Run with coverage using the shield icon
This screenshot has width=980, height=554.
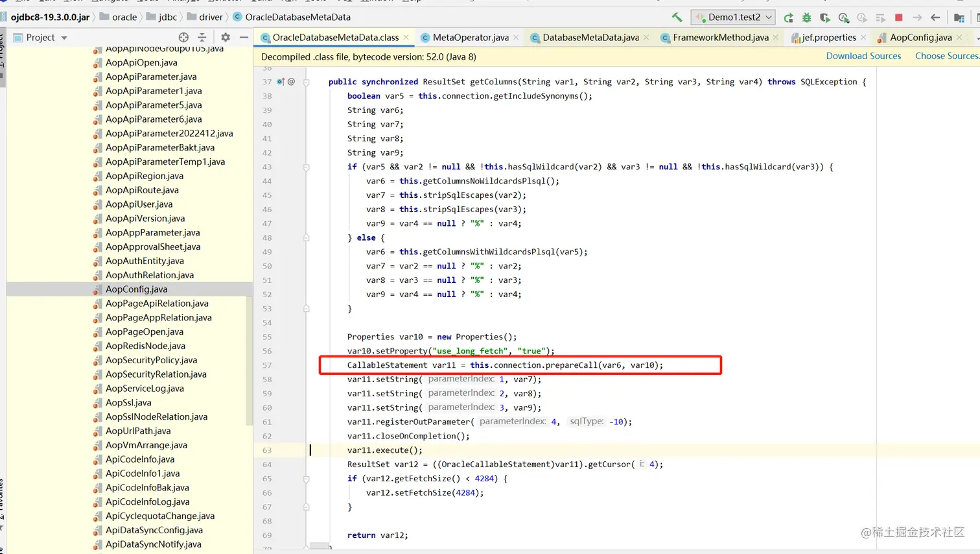tap(824, 18)
